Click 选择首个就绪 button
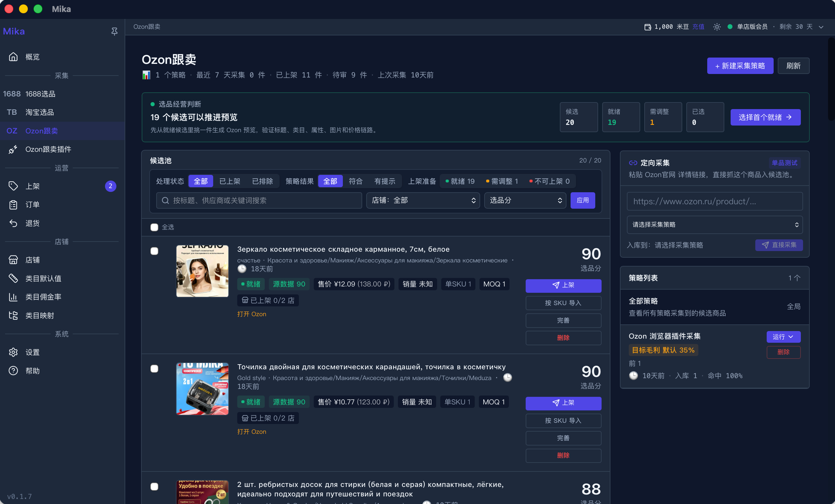 click(x=765, y=117)
